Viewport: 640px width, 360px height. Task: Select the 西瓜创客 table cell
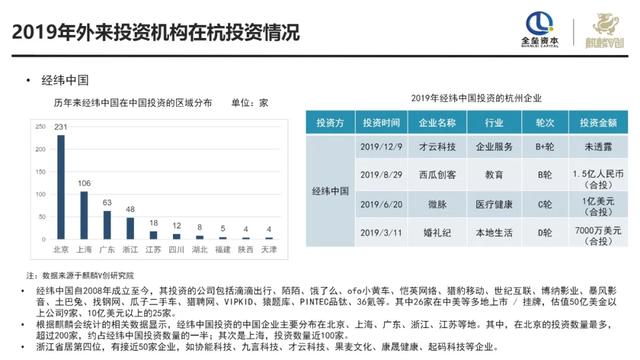[437, 175]
